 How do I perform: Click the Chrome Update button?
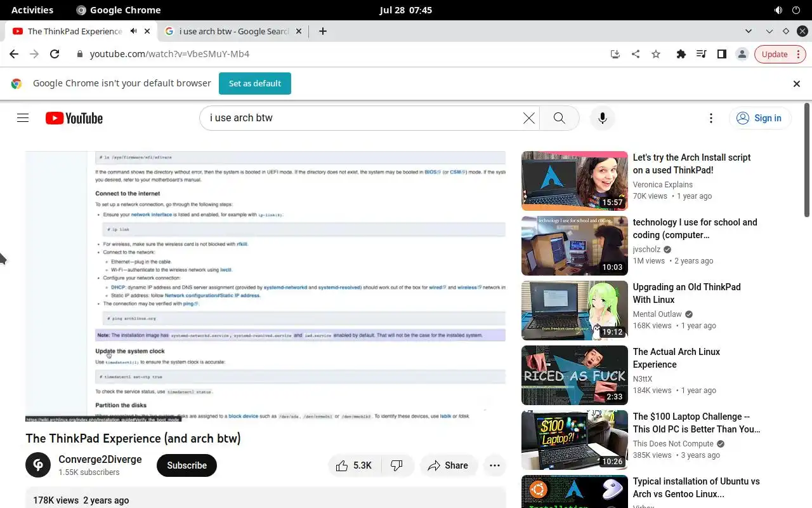780,54
